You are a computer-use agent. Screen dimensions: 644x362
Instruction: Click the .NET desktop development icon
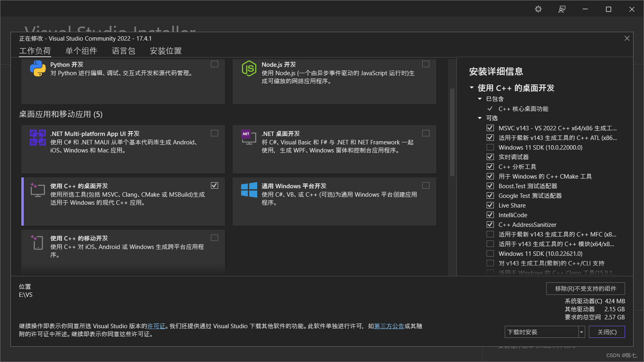pyautogui.click(x=249, y=138)
